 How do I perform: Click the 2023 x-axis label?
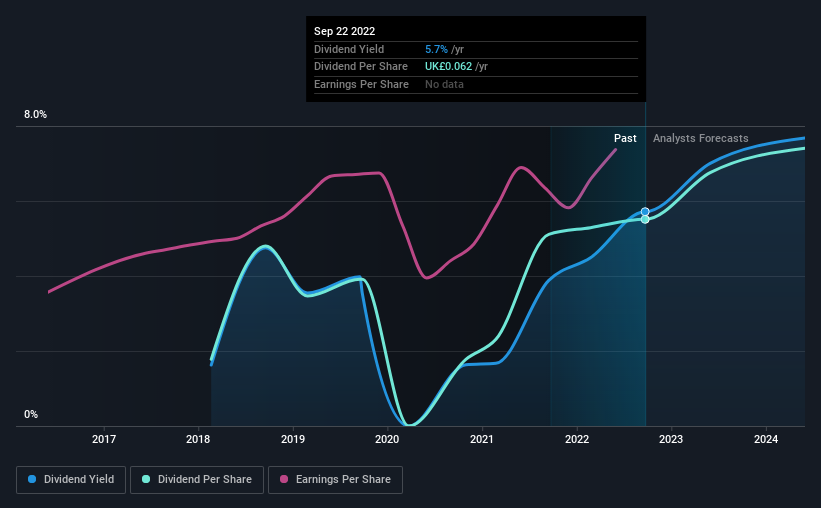tap(671, 439)
